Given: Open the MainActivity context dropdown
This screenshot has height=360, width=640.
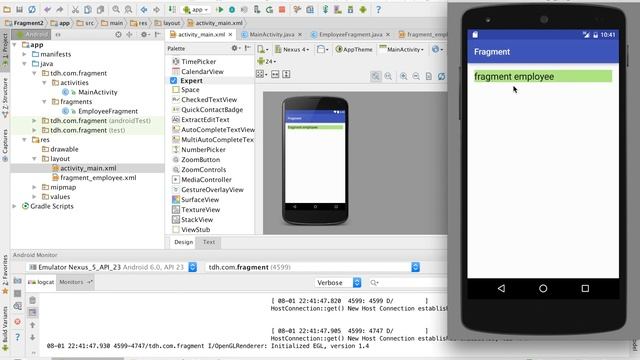Looking at the screenshot, I should coord(402,49).
